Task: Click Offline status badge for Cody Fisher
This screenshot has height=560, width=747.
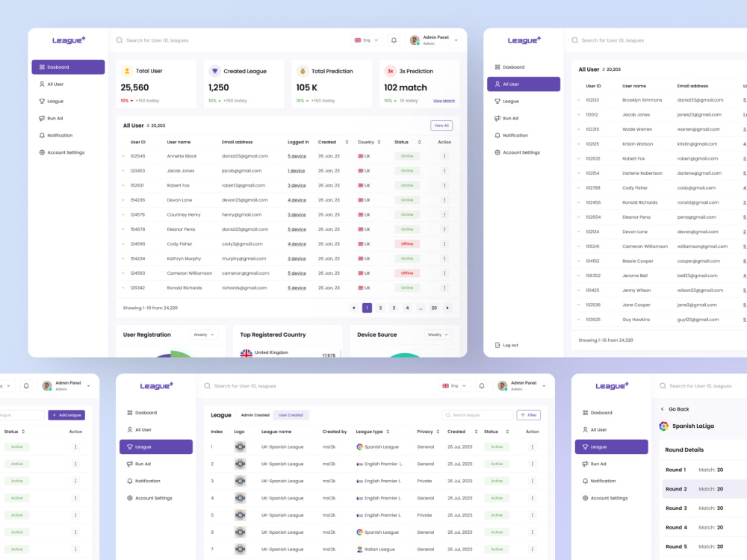Action: [x=407, y=244]
